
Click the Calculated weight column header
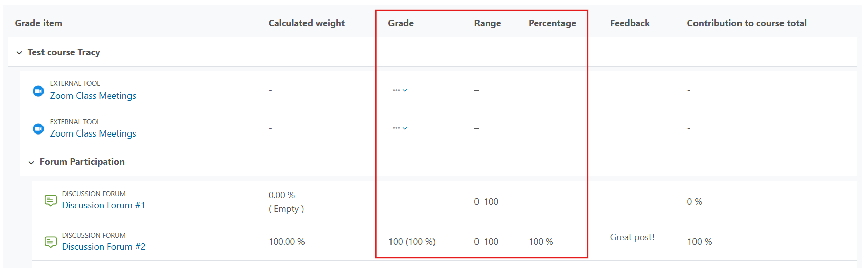click(307, 23)
